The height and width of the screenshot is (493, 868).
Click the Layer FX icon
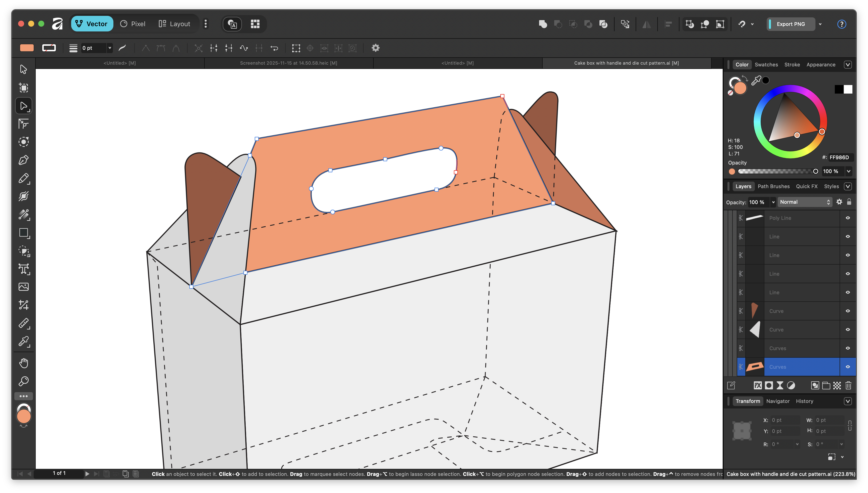(757, 385)
